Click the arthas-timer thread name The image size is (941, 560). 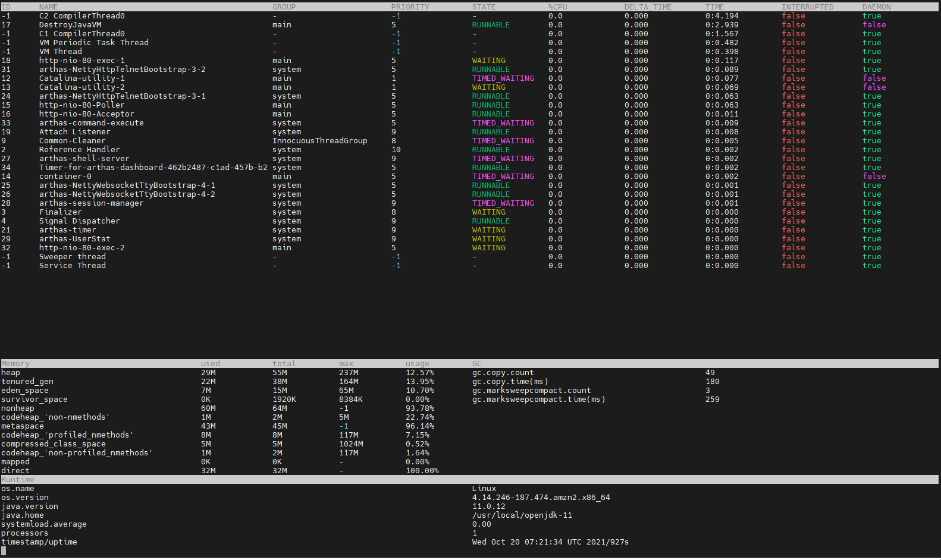coord(68,230)
